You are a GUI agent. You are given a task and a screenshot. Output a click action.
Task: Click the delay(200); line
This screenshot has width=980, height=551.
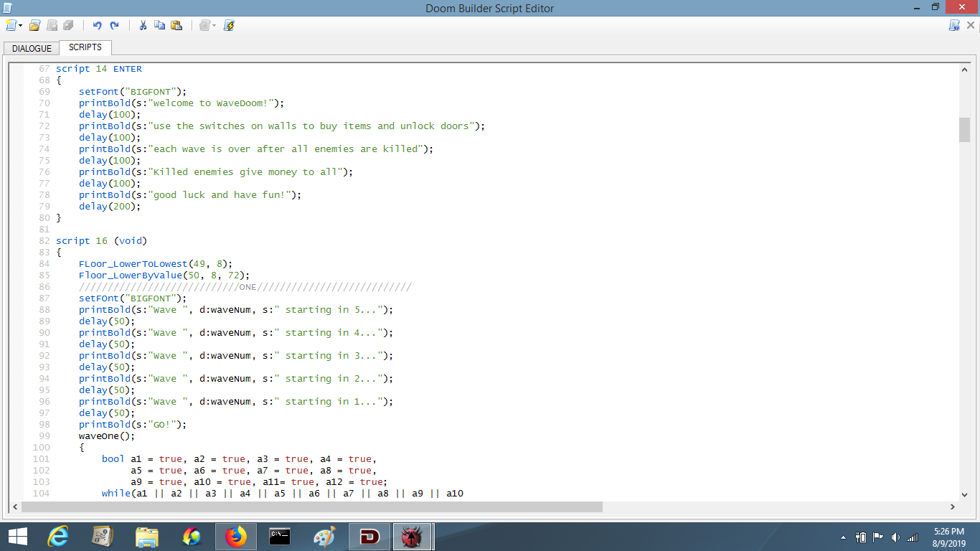(110, 207)
